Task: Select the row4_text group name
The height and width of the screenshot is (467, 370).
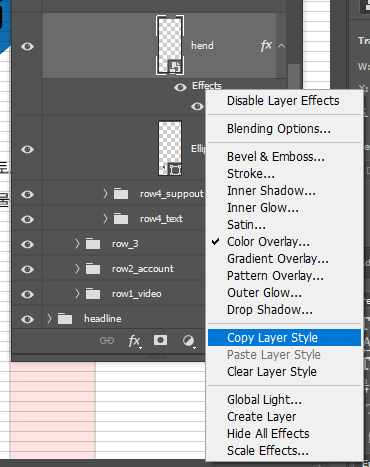Action: [x=161, y=219]
